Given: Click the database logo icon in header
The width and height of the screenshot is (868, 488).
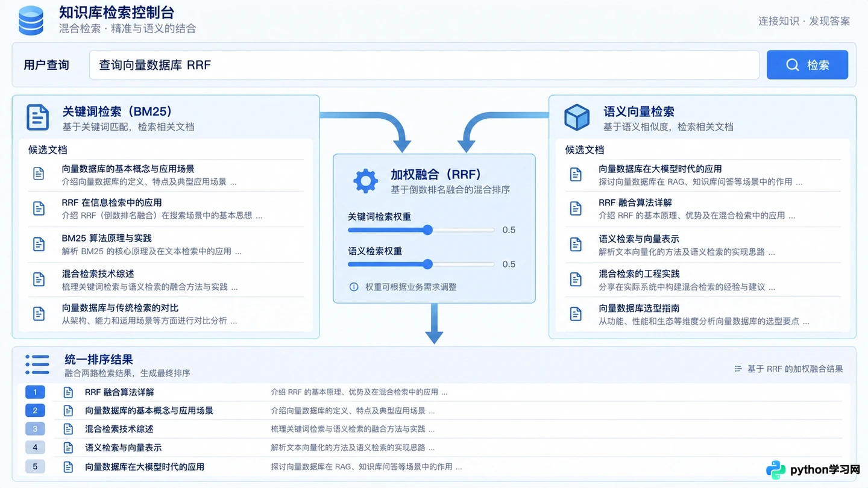Looking at the screenshot, I should pos(31,20).
